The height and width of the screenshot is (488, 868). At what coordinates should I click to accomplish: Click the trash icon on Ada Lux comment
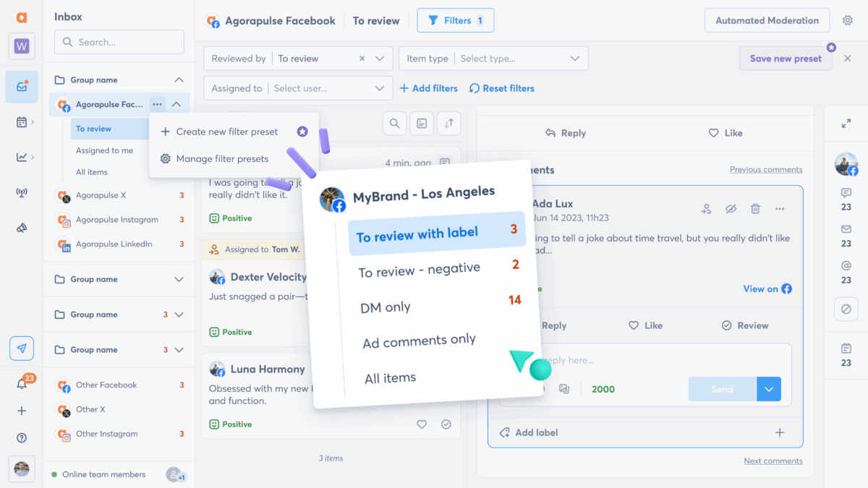coord(755,209)
